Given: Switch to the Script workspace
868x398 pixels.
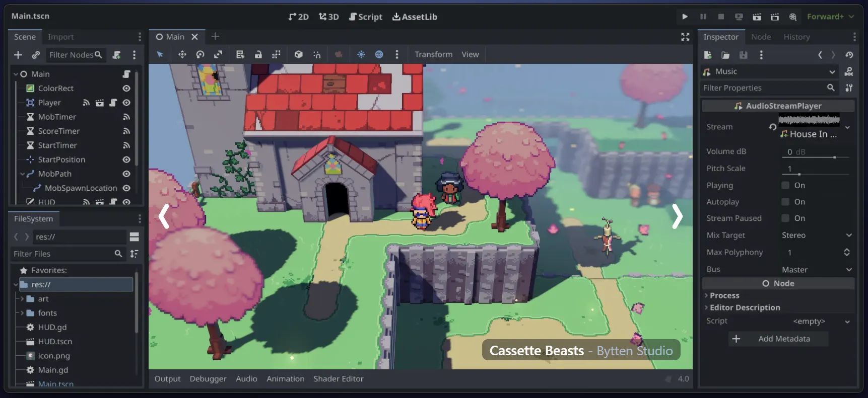Looking at the screenshot, I should pyautogui.click(x=366, y=17).
